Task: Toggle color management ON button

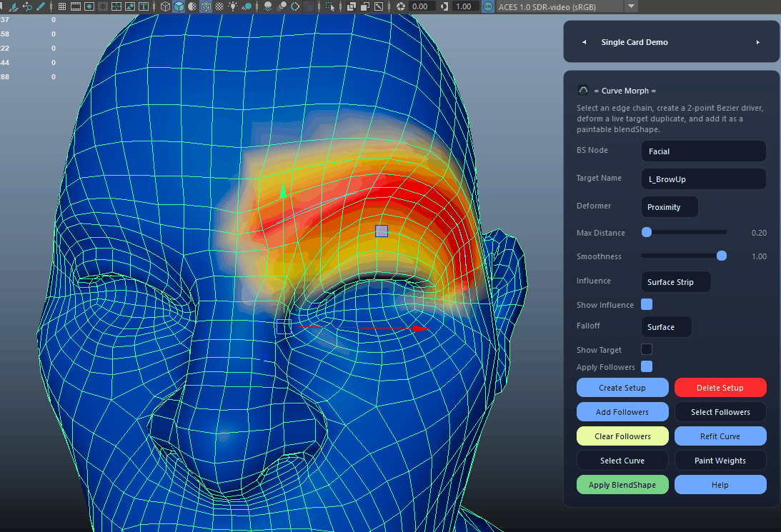Action: coord(487,6)
